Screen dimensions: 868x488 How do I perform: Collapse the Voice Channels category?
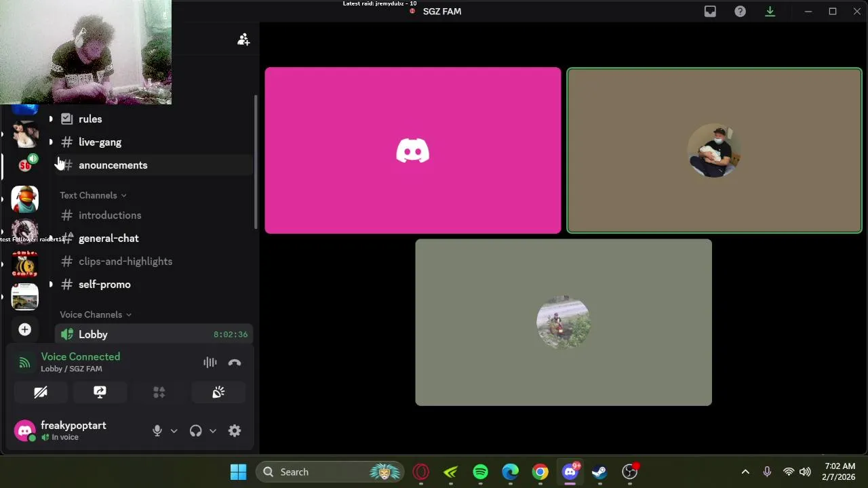tap(96, 314)
